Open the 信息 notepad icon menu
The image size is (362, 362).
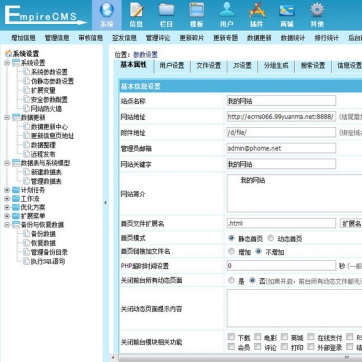pos(136,15)
